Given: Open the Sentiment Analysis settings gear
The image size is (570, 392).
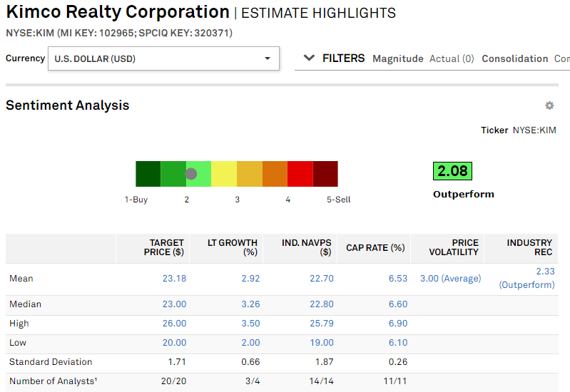Looking at the screenshot, I should (549, 105).
